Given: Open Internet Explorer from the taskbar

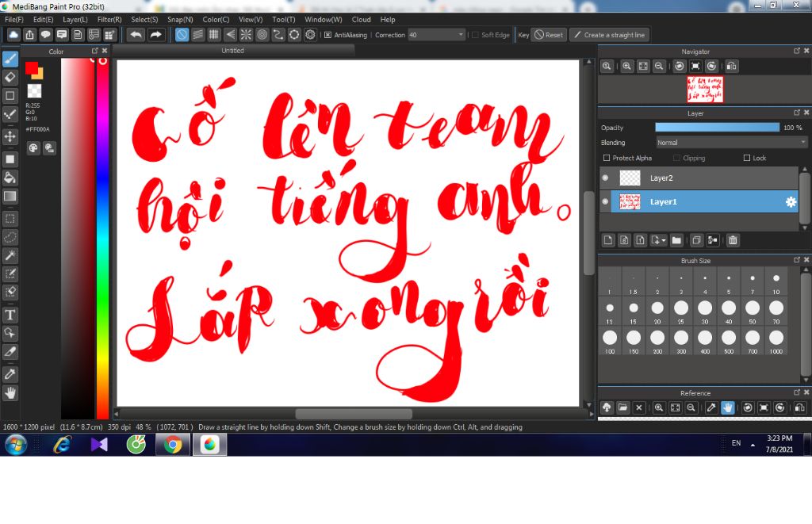Looking at the screenshot, I should 62,444.
